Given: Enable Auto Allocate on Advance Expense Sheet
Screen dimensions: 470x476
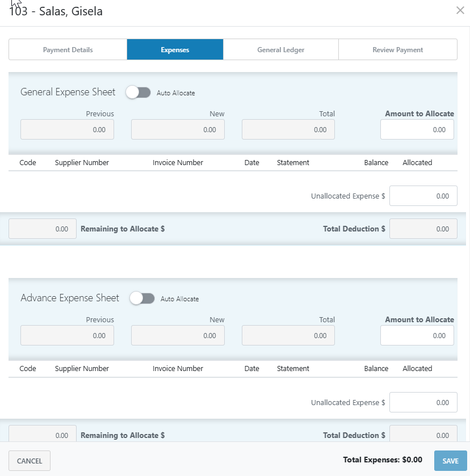Looking at the screenshot, I should pos(143,298).
